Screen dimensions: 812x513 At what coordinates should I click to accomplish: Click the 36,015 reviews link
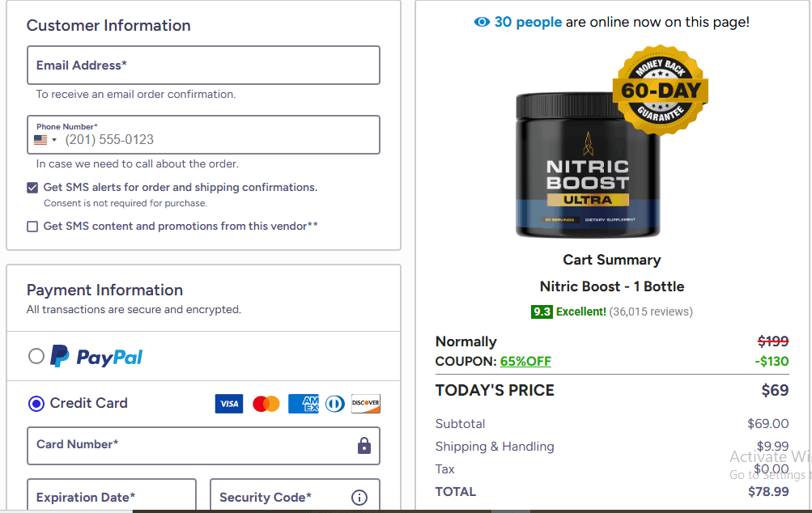tap(652, 312)
